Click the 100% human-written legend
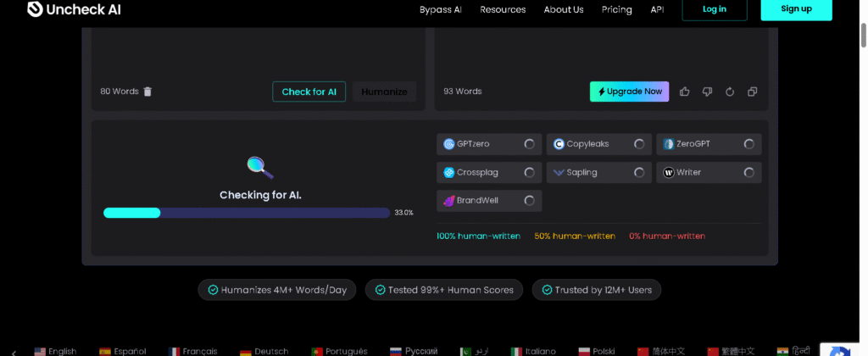 coord(478,236)
